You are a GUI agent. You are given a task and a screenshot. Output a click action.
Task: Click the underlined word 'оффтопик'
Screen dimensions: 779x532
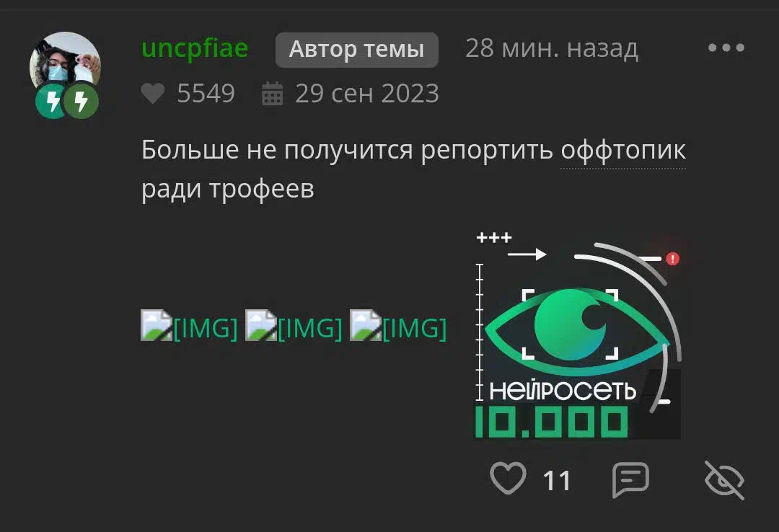pos(623,151)
